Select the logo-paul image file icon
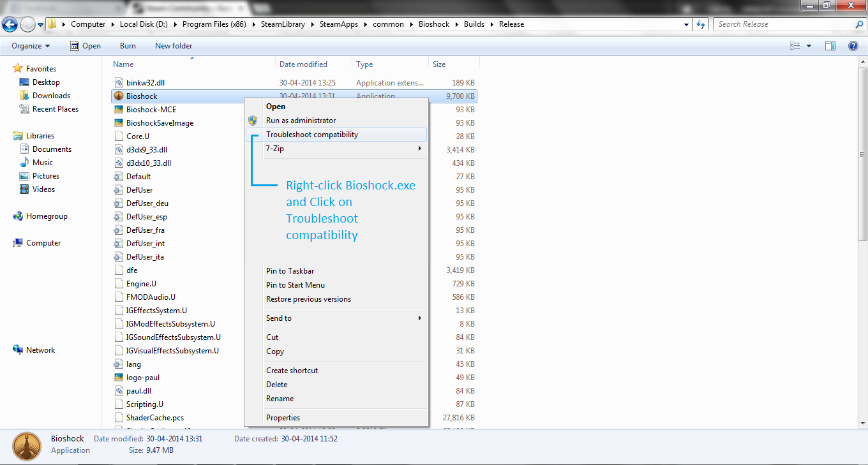The image size is (868, 465). coord(119,378)
